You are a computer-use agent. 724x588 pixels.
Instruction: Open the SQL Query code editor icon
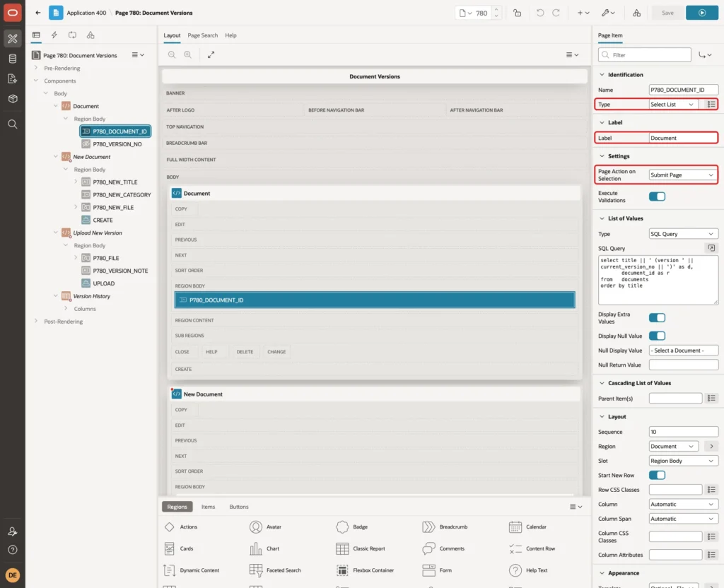[711, 248]
